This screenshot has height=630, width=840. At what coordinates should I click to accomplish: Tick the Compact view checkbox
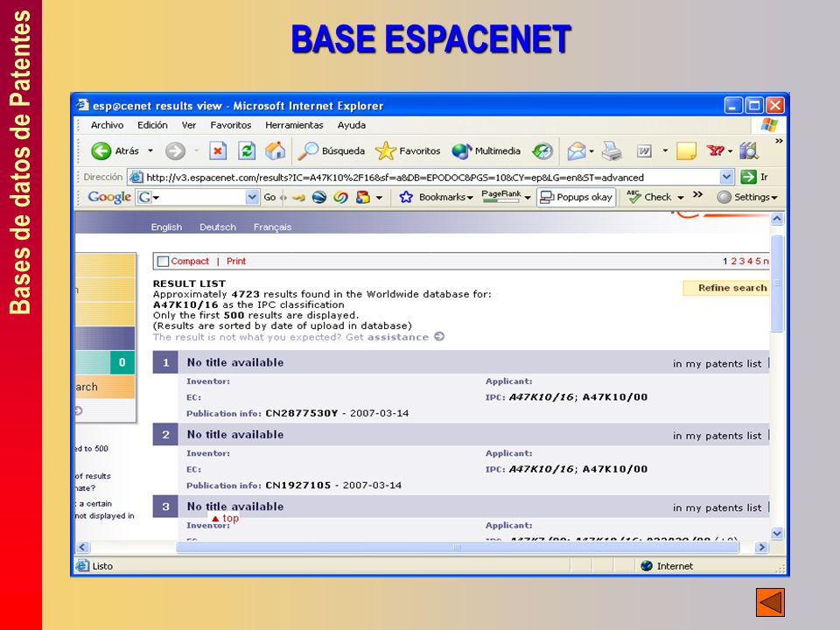[164, 262]
